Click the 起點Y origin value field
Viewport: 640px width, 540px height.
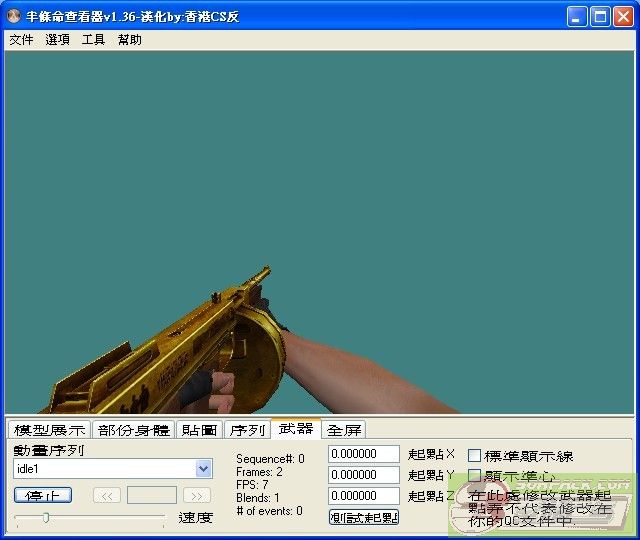[x=364, y=475]
